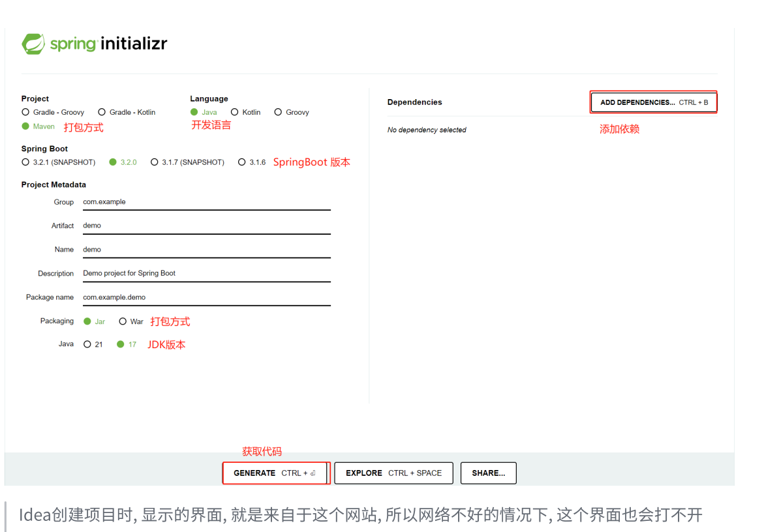
Task: Select Kotlin as the language
Action: coord(245,112)
